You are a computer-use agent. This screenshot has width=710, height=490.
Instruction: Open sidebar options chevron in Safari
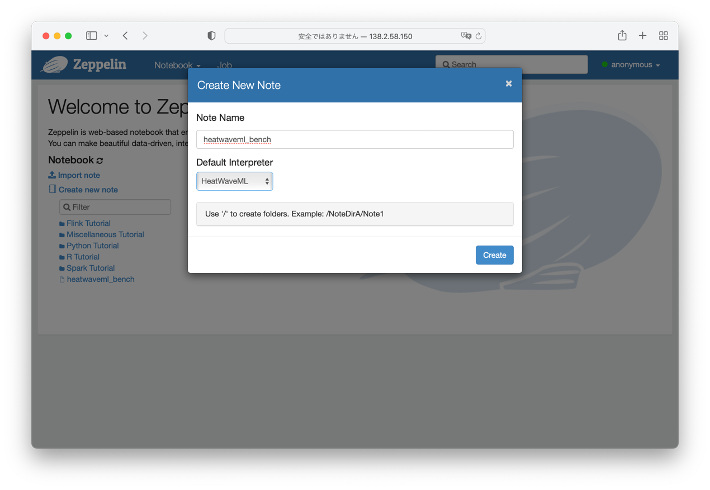pos(106,36)
